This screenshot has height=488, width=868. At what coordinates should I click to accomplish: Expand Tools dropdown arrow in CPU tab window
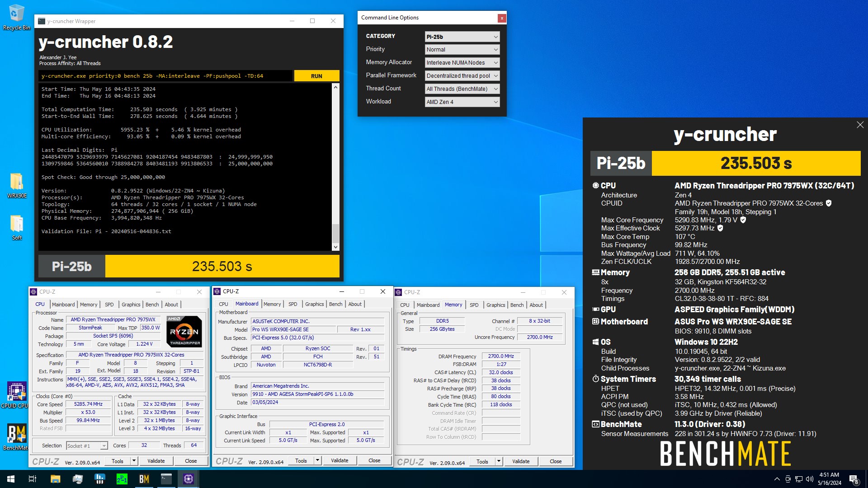click(134, 461)
